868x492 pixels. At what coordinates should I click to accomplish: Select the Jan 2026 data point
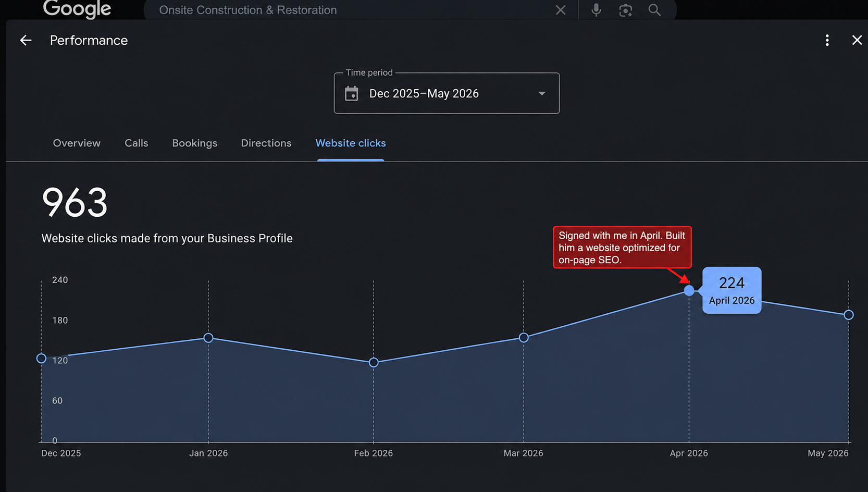pos(208,338)
